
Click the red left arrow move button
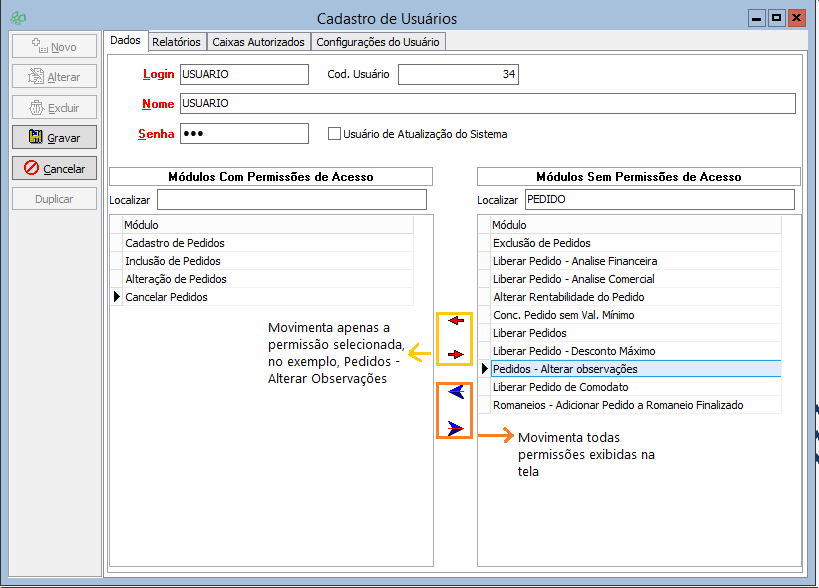tap(456, 321)
